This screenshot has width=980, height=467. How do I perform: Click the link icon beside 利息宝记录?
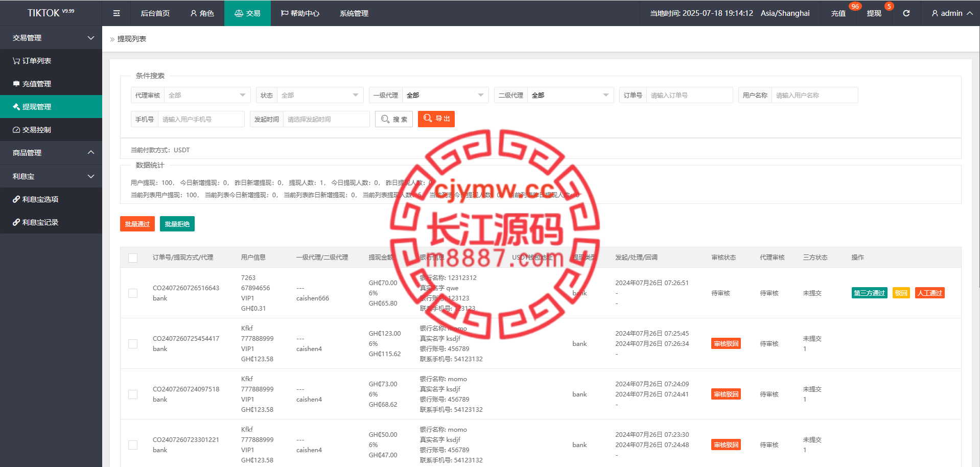click(16, 222)
